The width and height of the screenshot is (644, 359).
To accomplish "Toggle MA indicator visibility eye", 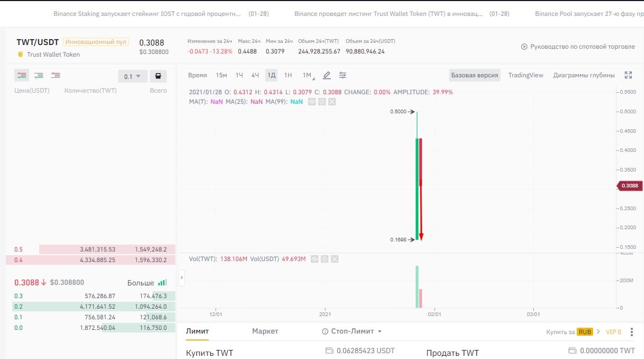I will (x=312, y=102).
